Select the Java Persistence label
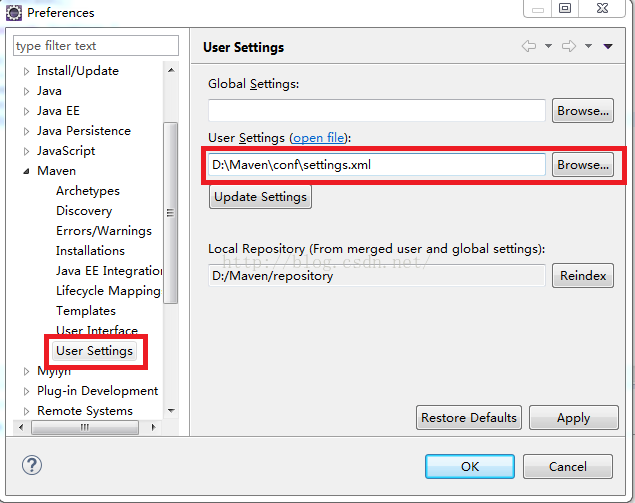 84,131
